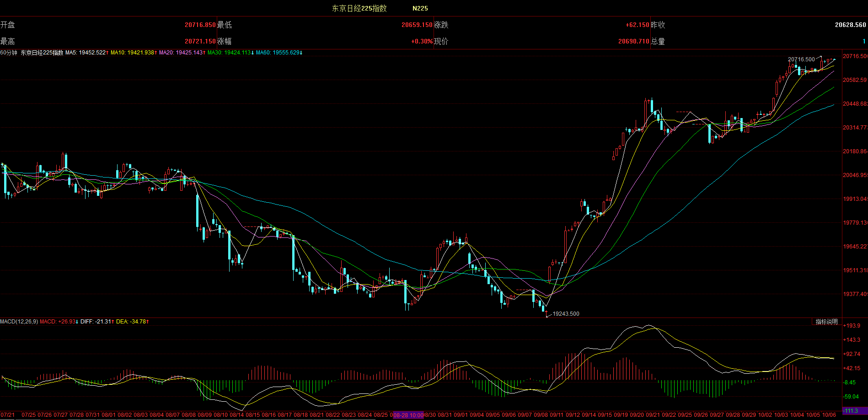The image size is (868, 420).
Task: Click the 现价 20690.710 quote field
Action: pos(633,41)
